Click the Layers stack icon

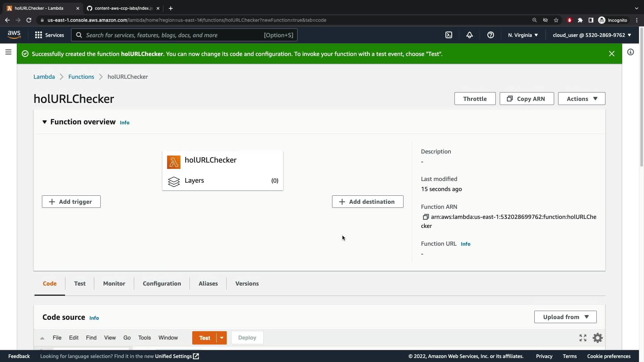[x=174, y=181]
